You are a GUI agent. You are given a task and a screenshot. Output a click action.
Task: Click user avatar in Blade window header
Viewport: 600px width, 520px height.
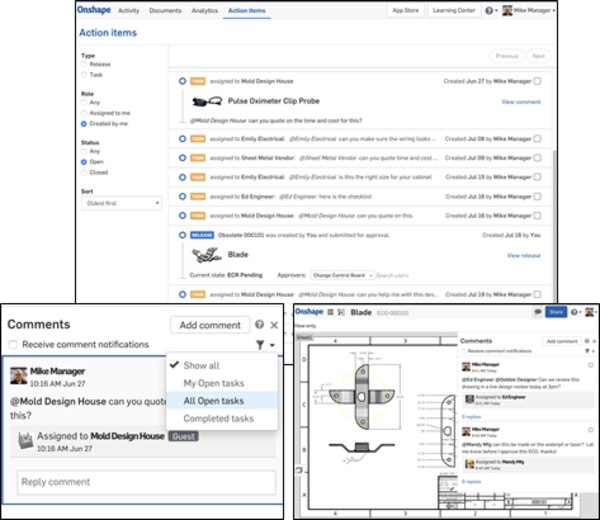pos(589,312)
